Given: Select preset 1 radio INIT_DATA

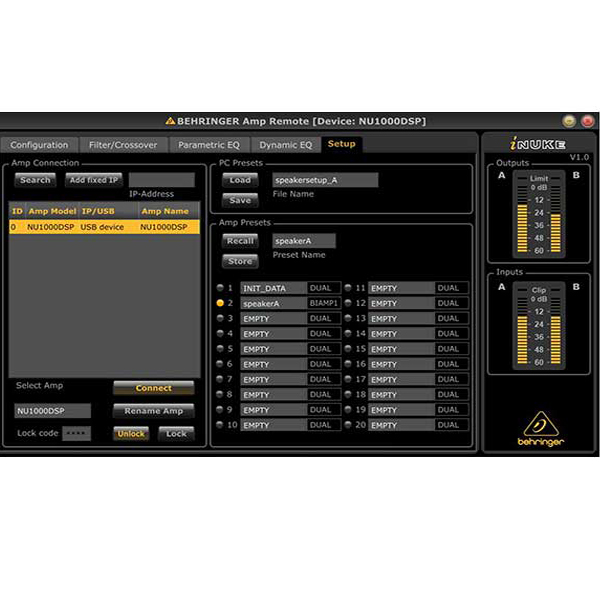Looking at the screenshot, I should point(220,288).
